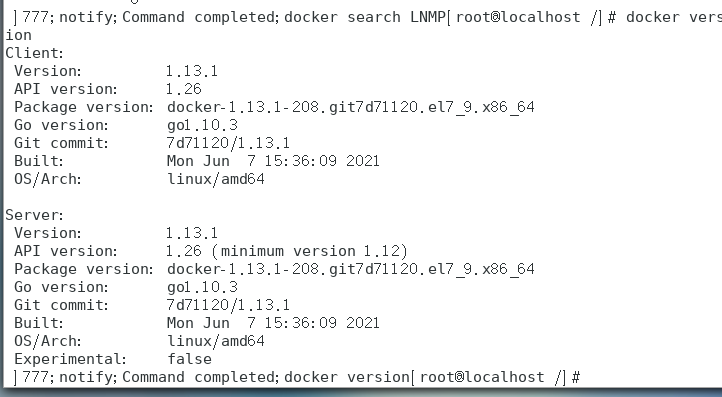
Task: Click the Client Go version go1.10.3
Action: pyautogui.click(x=202, y=125)
